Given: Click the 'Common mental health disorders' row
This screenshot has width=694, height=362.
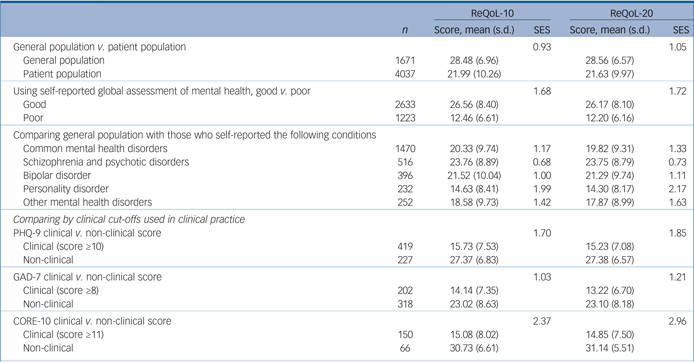Looking at the screenshot, I should tap(347, 149).
